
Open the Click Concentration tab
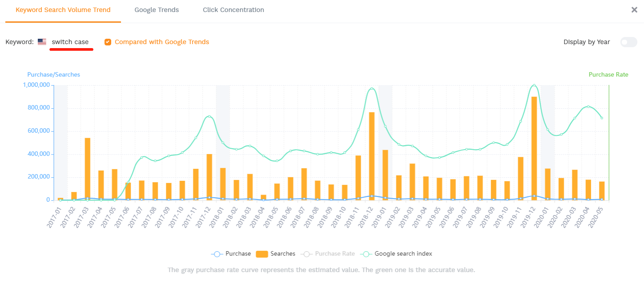233,10
